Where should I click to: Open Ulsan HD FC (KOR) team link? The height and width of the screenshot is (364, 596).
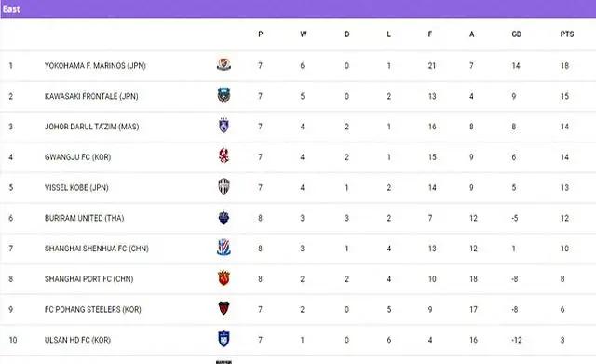point(77,340)
